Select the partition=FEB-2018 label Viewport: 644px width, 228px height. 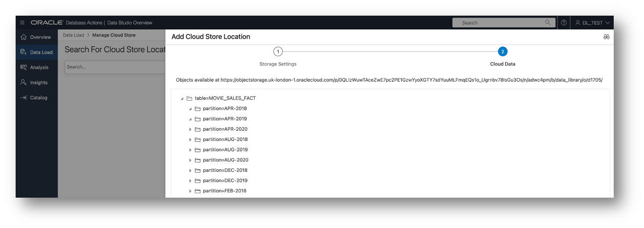[225, 191]
